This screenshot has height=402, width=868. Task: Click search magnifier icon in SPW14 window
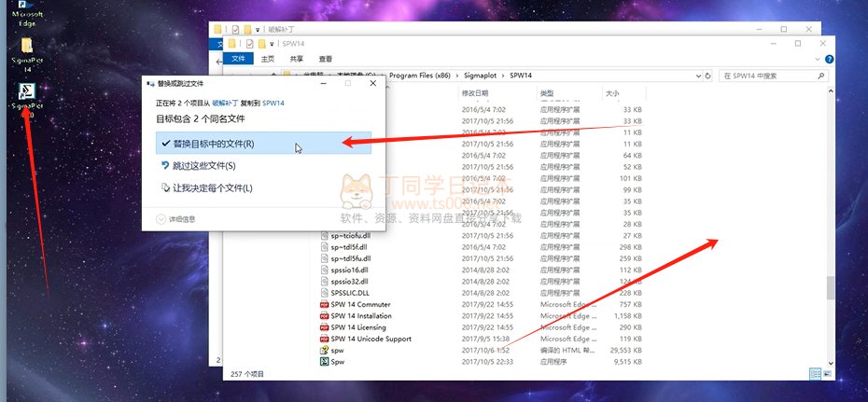[x=821, y=76]
